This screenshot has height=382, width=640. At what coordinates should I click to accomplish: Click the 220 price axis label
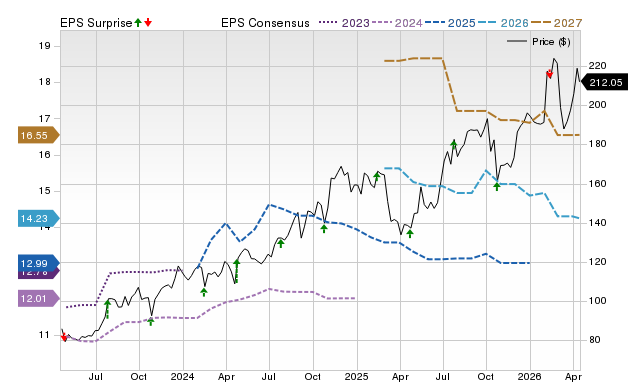(x=597, y=66)
